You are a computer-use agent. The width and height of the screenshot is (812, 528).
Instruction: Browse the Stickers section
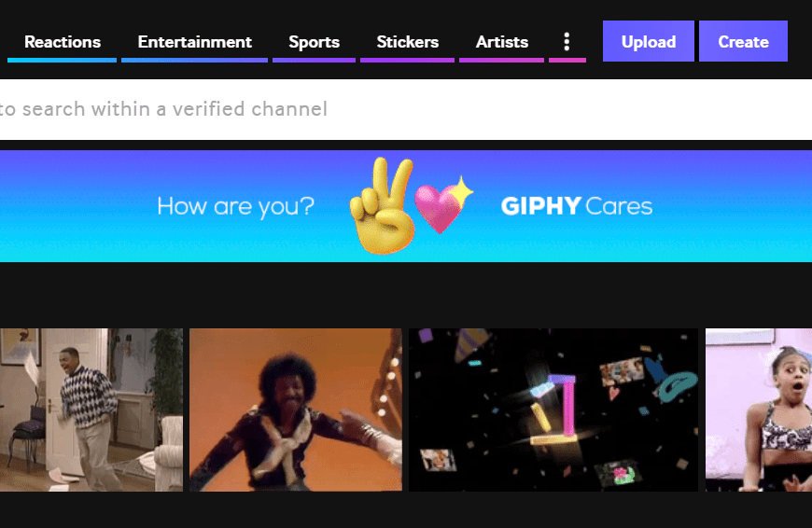coord(408,42)
